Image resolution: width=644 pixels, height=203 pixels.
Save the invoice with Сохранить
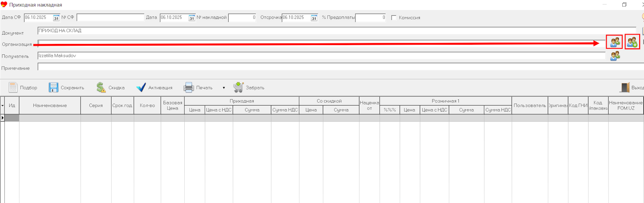(66, 87)
